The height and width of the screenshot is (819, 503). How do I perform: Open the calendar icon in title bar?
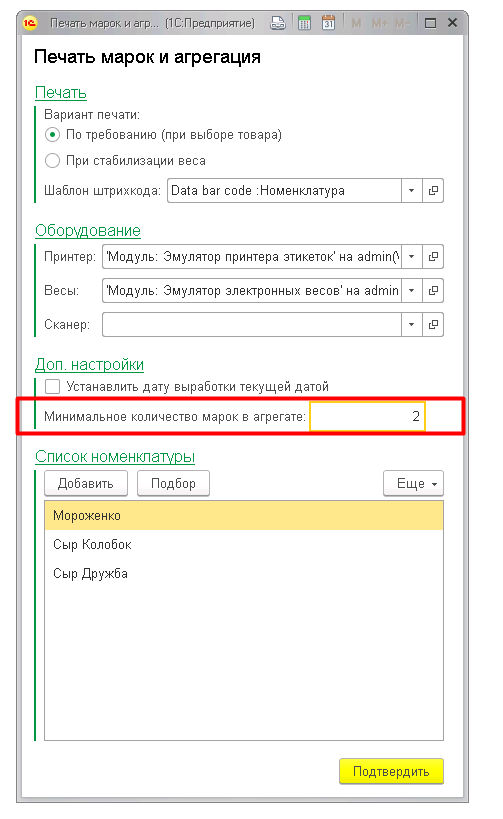tap(329, 23)
